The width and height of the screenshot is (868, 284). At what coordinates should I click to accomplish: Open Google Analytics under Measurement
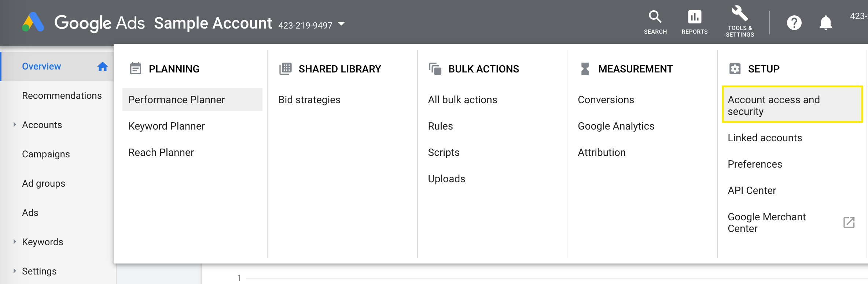(616, 126)
